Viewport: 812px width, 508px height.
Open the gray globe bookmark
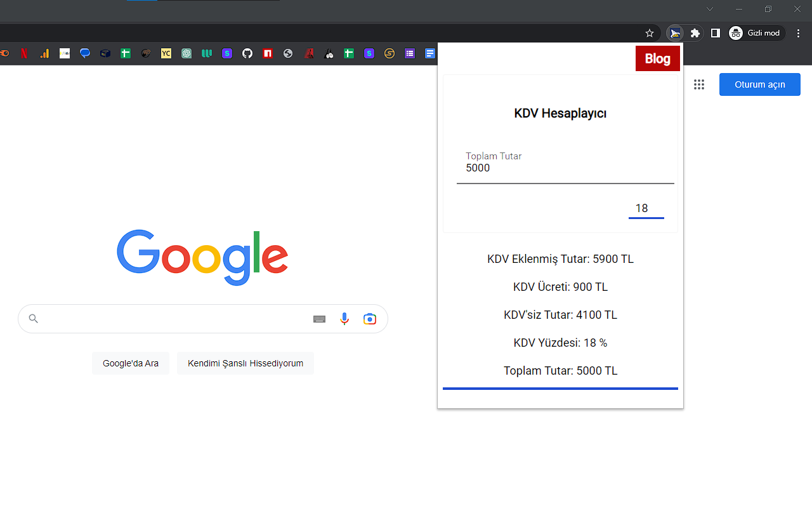click(x=288, y=53)
